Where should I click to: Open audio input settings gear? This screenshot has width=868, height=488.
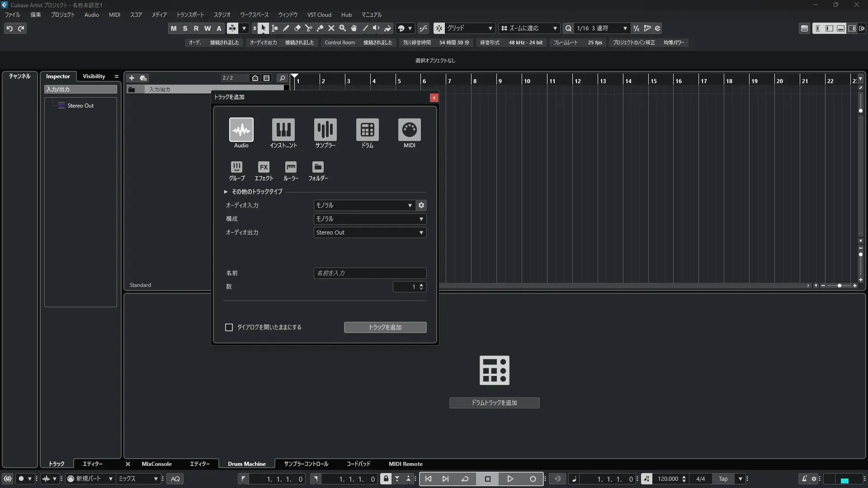[421, 205]
